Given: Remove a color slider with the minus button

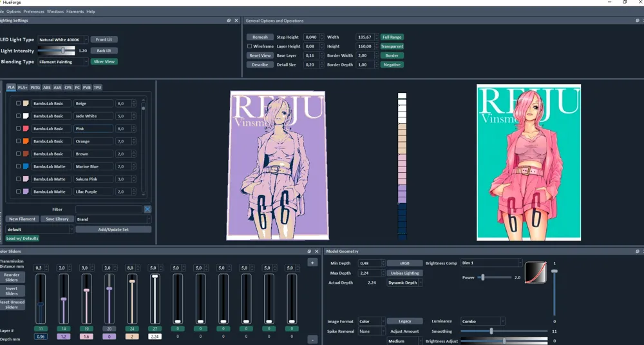Looking at the screenshot, I should [312, 340].
